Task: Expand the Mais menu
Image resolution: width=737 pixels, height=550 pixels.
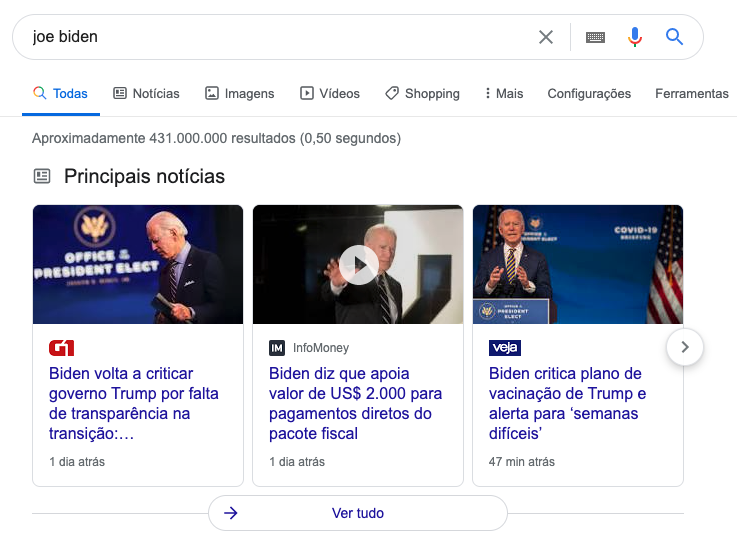Action: [x=504, y=94]
